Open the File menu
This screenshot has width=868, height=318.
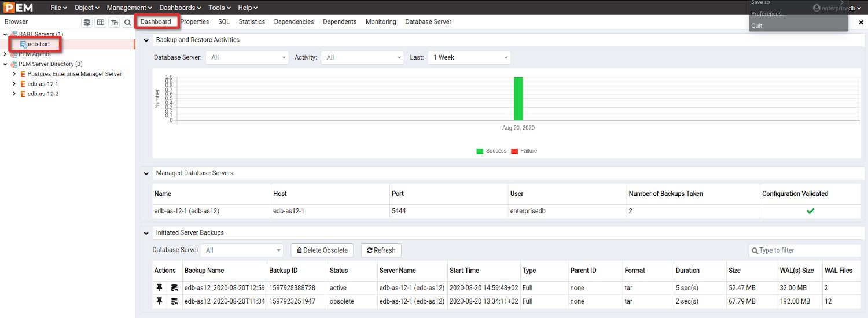pos(58,8)
